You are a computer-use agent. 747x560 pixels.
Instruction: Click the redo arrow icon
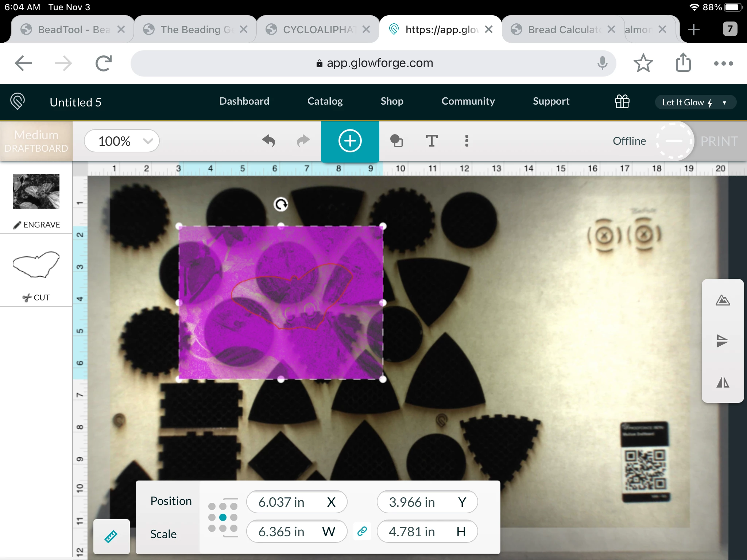(303, 141)
